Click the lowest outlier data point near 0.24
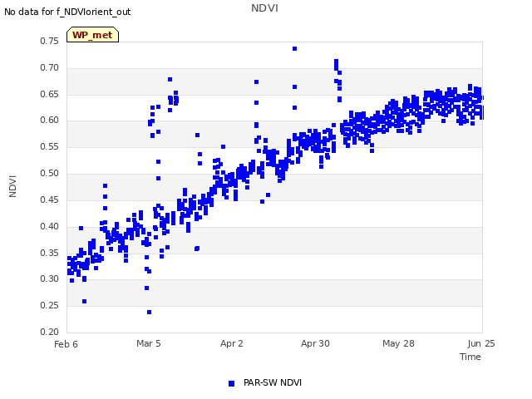 pos(149,313)
